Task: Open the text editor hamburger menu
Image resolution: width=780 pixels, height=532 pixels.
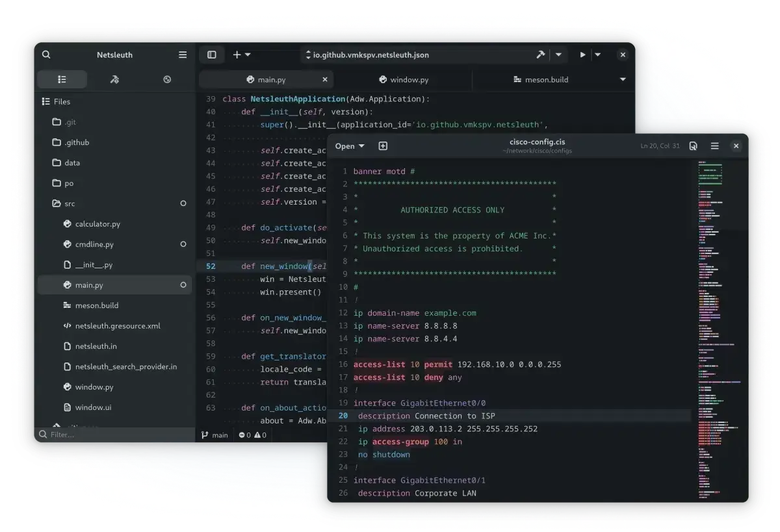Action: point(714,146)
